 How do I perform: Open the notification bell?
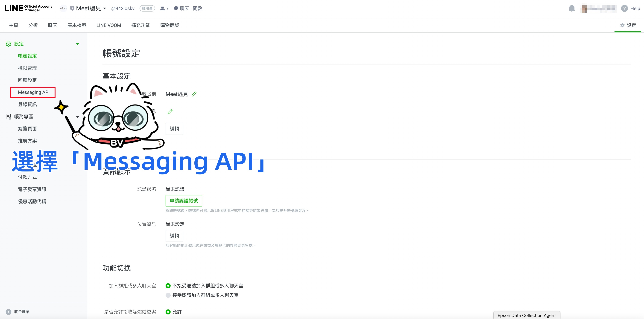[571, 8]
